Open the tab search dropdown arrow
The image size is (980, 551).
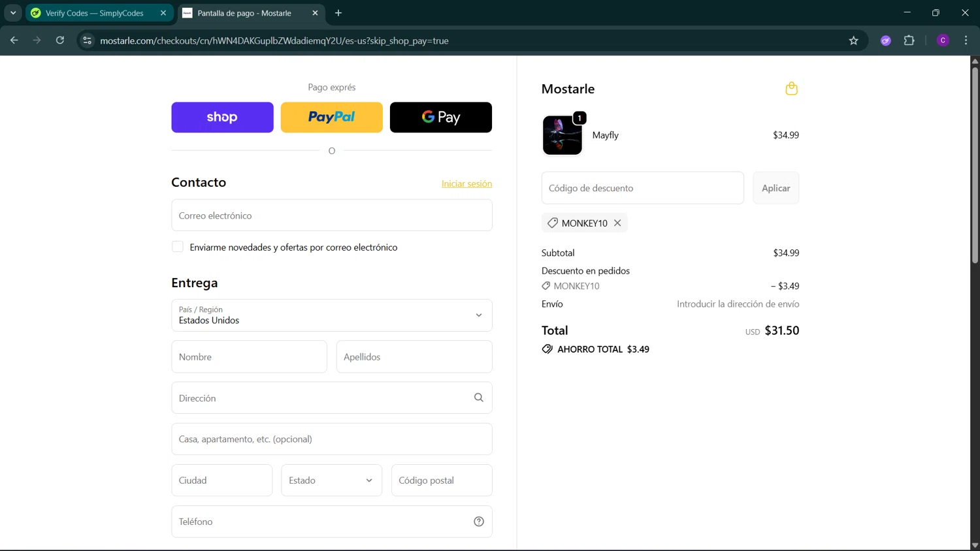pos(13,13)
